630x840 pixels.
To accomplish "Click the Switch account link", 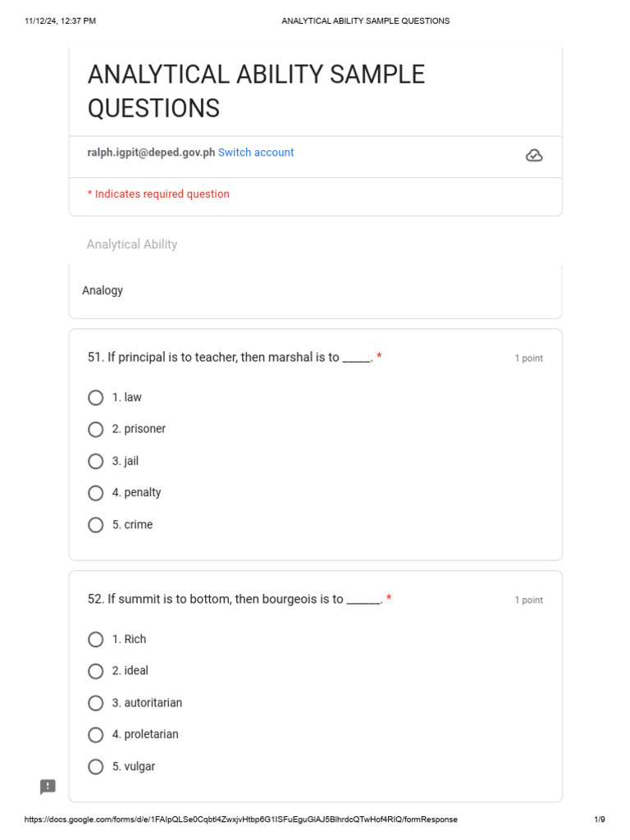I will pyautogui.click(x=256, y=153).
